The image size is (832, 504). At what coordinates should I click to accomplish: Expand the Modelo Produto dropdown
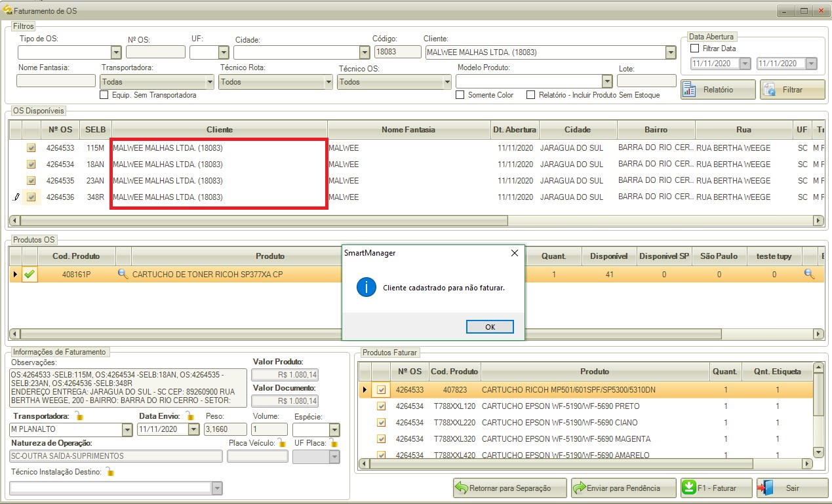click(606, 81)
